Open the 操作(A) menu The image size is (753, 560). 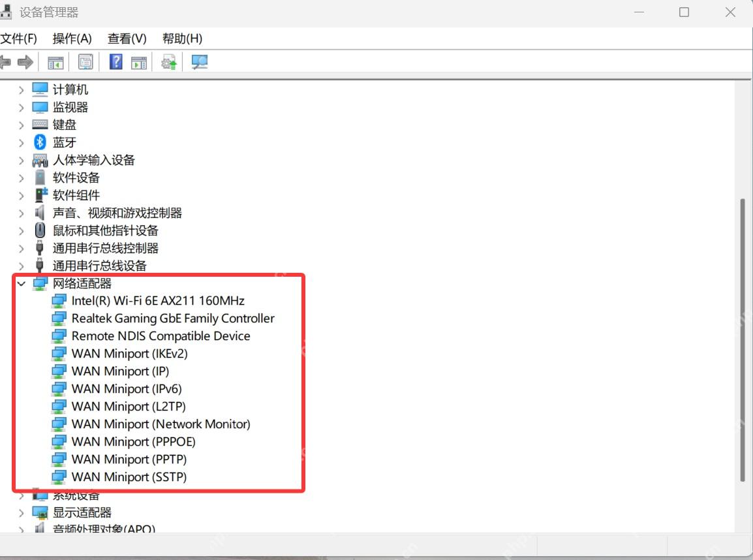(x=72, y=39)
